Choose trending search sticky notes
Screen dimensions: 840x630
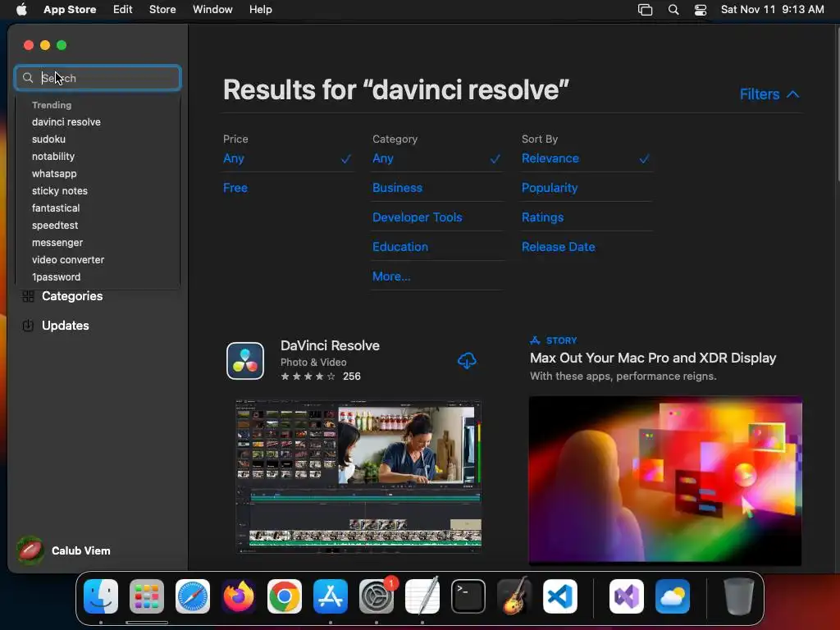(59, 190)
